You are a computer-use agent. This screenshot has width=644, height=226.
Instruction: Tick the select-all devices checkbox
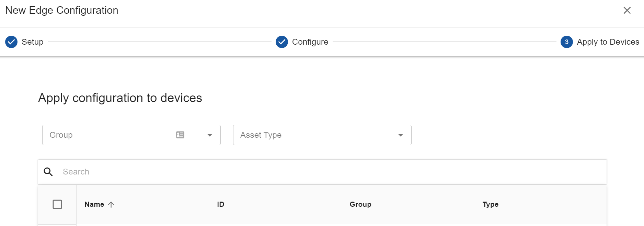pyautogui.click(x=57, y=204)
